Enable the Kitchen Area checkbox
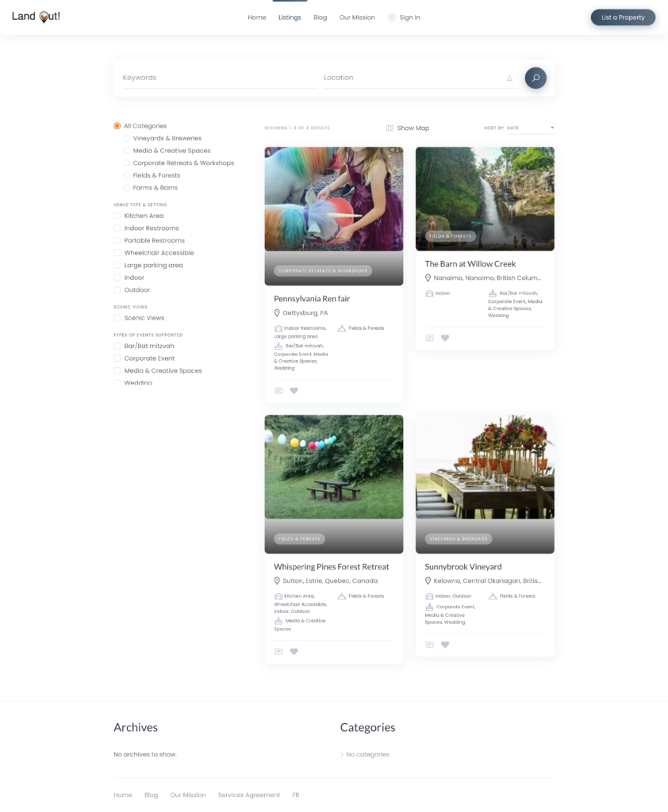The image size is (668, 812). (117, 216)
